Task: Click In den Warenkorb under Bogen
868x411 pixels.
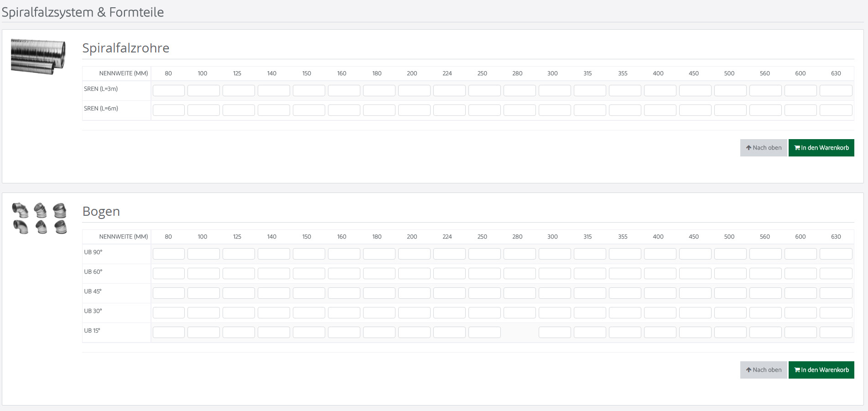Action: [x=821, y=370]
